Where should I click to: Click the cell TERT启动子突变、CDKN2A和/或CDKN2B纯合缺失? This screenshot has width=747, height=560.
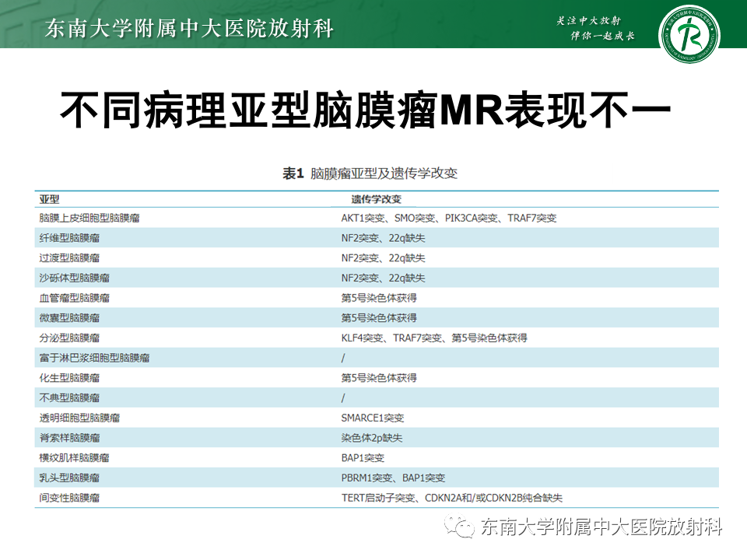[451, 498]
